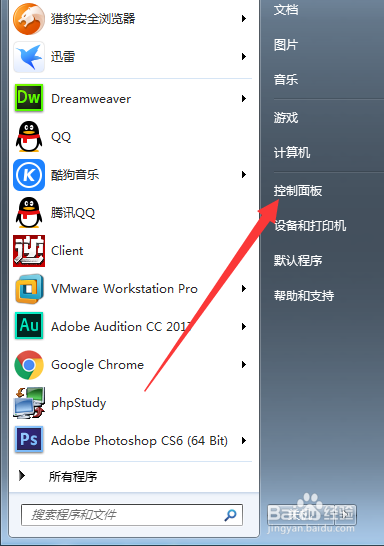This screenshot has height=546, width=384.
Task: Expand the Google Chrome jump list arrow
Action: click(x=244, y=364)
